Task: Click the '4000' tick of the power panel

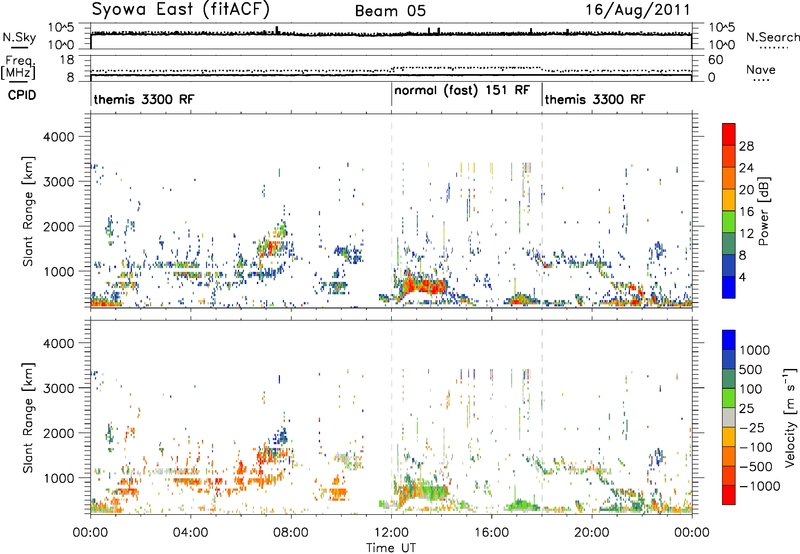Action: coord(58,137)
